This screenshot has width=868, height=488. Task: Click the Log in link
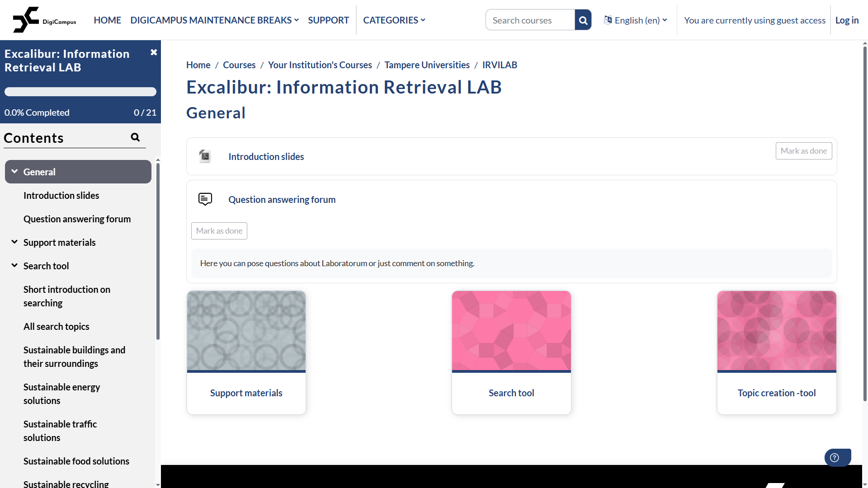coord(846,20)
